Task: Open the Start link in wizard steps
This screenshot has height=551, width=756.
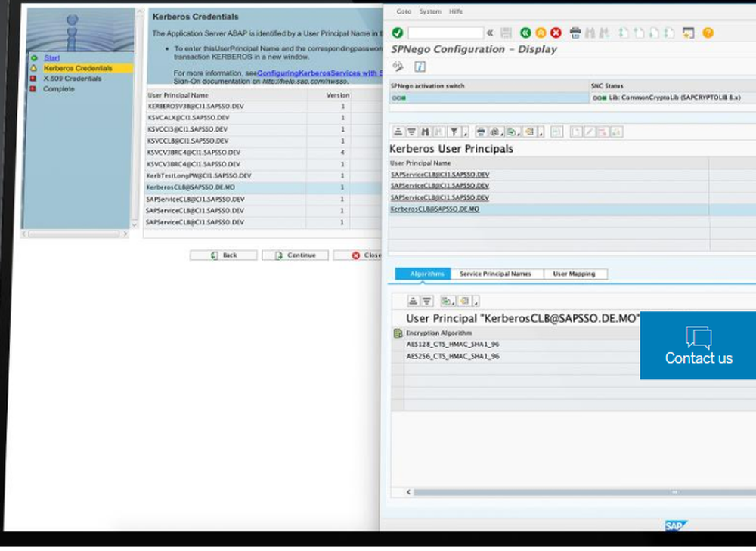Action: pyautogui.click(x=51, y=58)
